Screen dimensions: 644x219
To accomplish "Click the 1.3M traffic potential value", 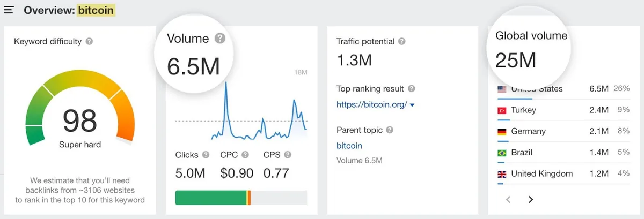I will (x=354, y=60).
